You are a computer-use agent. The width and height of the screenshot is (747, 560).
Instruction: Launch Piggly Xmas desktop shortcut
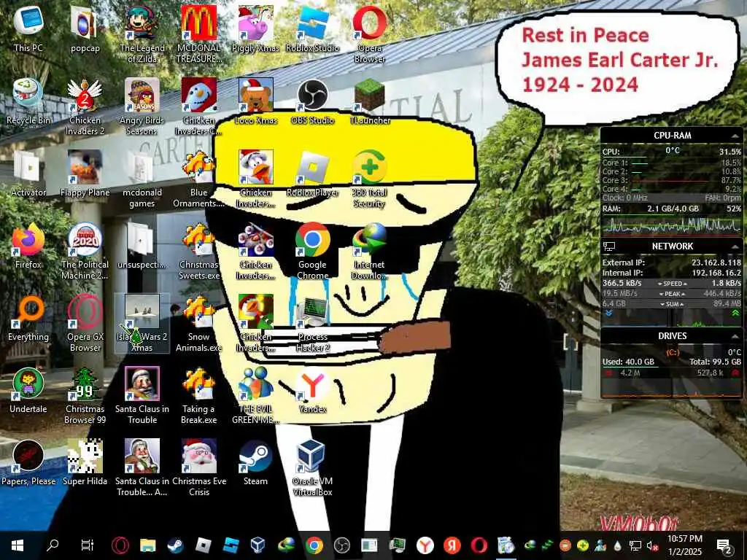point(256,28)
